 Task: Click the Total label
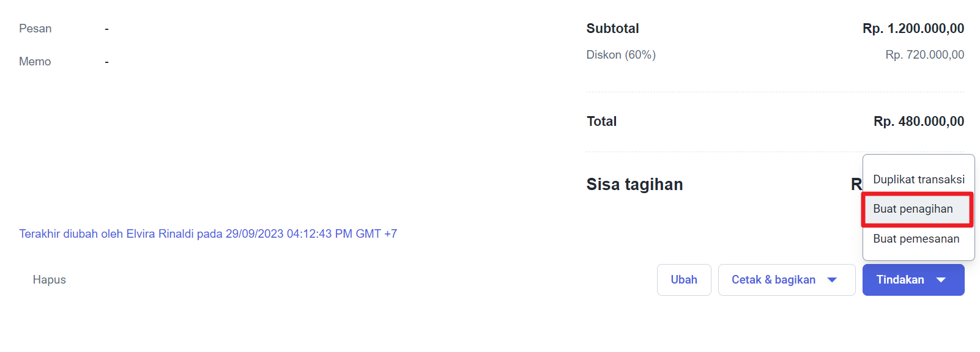point(601,122)
